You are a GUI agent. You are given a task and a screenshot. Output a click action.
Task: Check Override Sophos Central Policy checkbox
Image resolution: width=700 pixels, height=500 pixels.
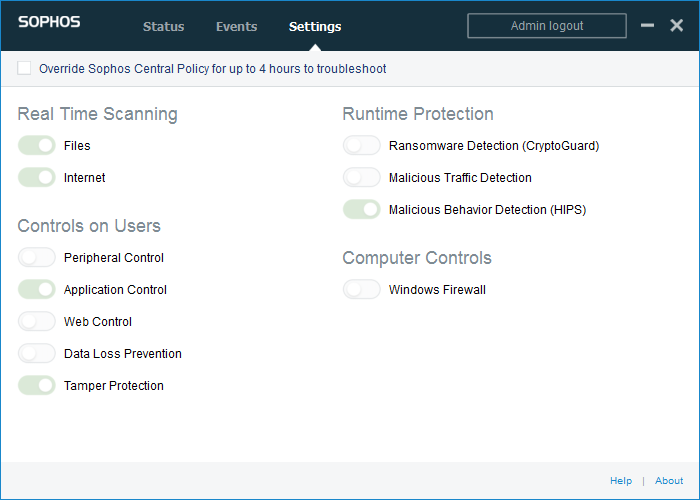pos(24,68)
